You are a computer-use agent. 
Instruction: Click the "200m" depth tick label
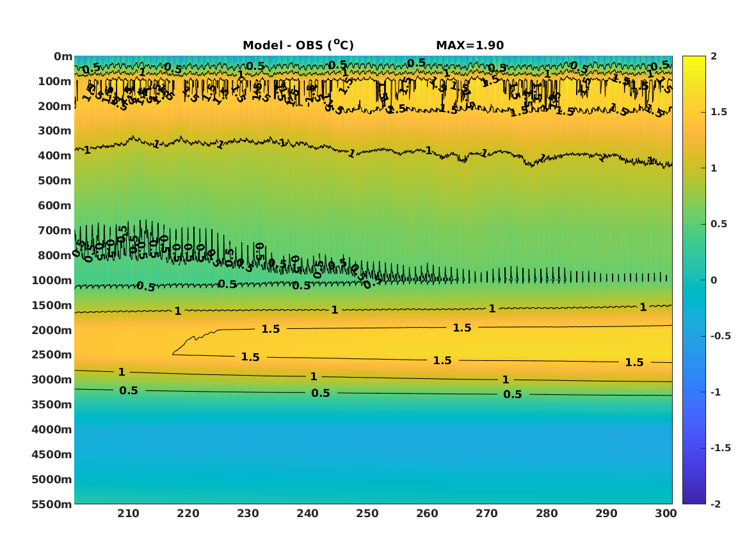(55, 106)
